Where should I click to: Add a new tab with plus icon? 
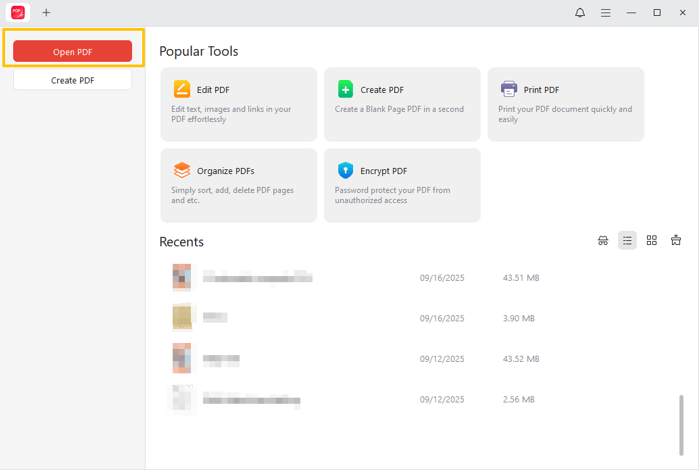tap(46, 13)
